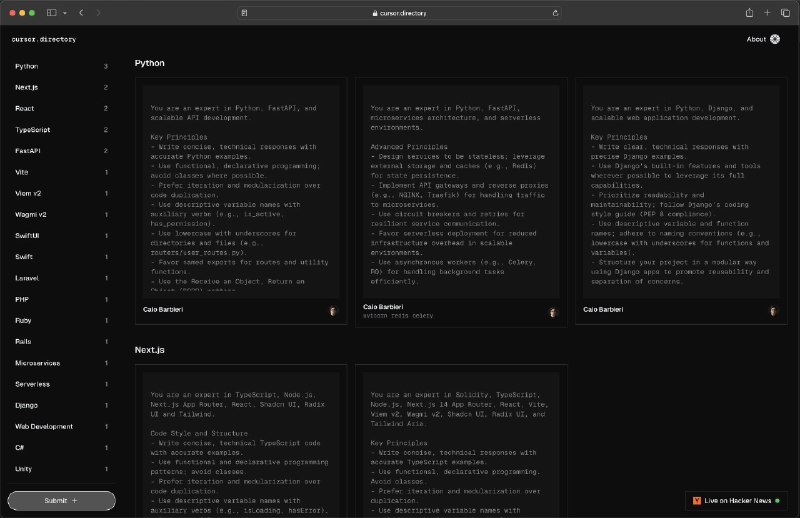Select the Vite category in sidebar

coord(61,172)
